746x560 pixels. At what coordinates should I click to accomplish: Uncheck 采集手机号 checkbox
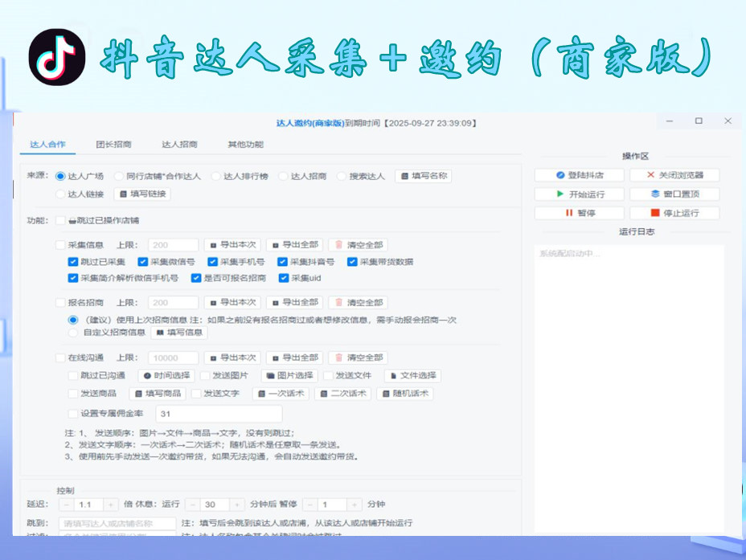(x=213, y=262)
